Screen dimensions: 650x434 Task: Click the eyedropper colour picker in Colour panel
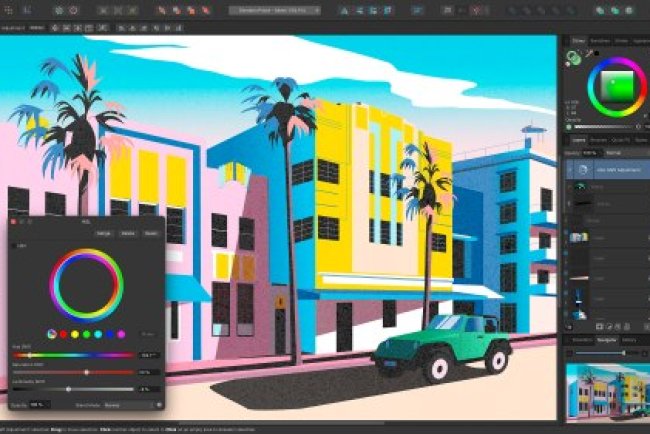[x=589, y=54]
